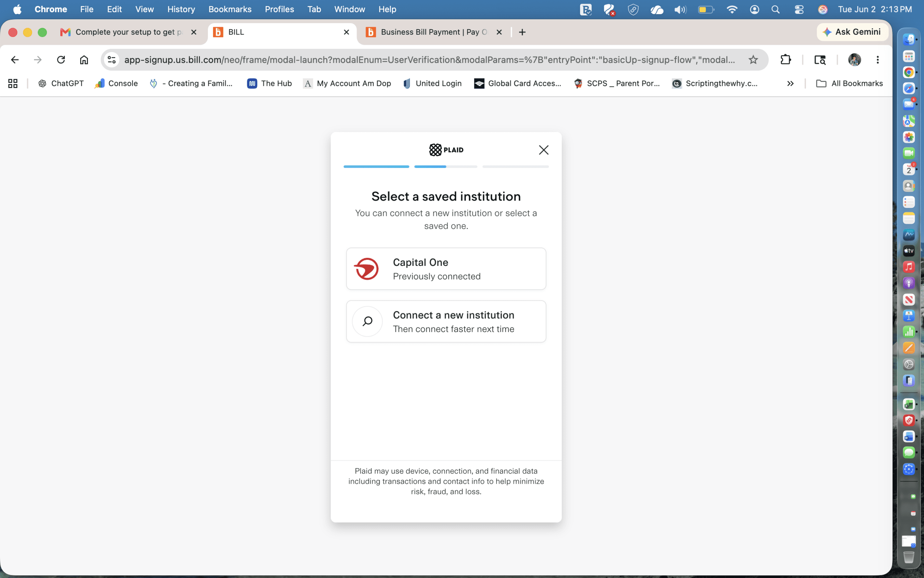924x578 pixels.
Task: Open Safari from the Dock
Action: click(x=909, y=88)
